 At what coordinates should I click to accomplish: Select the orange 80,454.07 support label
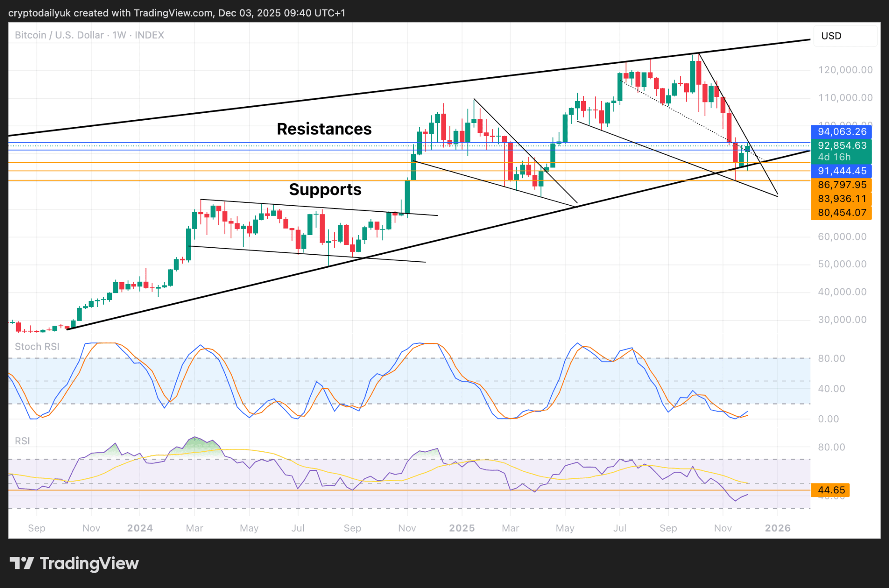pos(841,213)
